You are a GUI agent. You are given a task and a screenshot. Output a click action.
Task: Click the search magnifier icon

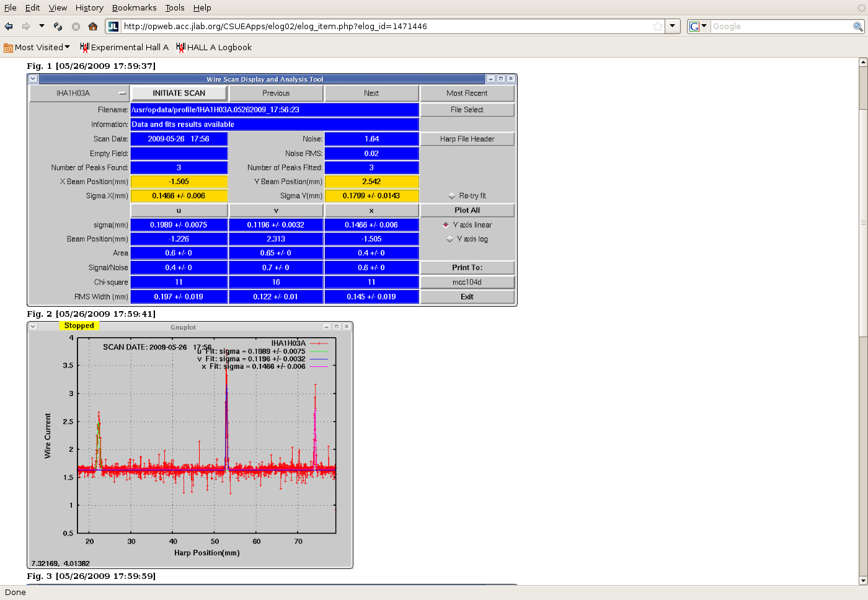point(858,26)
